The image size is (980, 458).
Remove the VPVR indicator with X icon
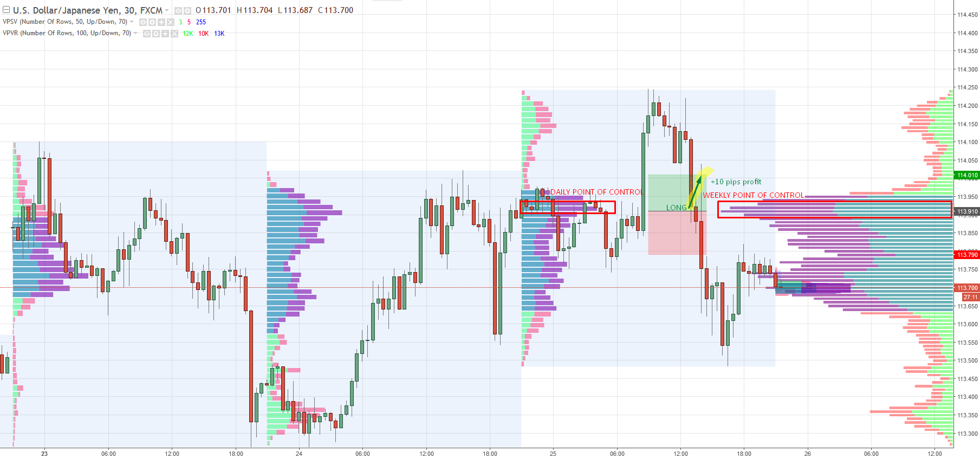click(174, 34)
